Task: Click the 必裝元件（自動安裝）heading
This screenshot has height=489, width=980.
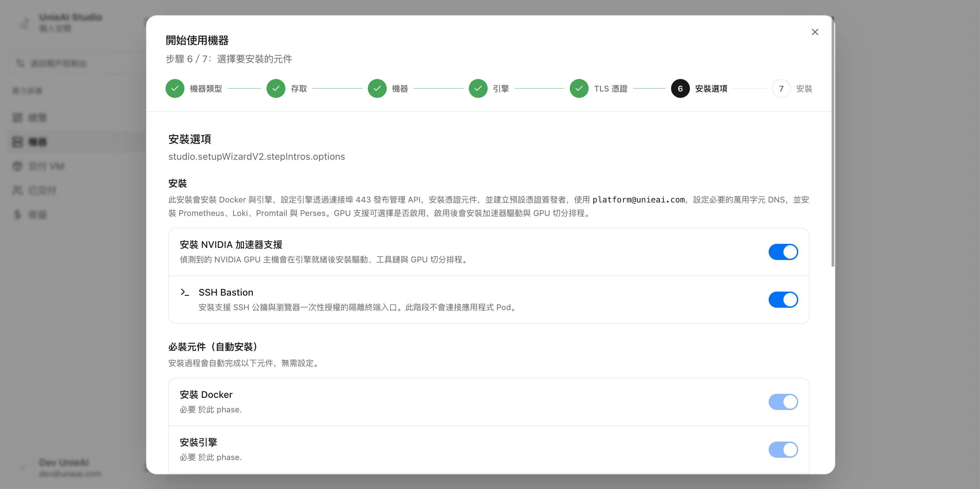Action: pos(215,347)
